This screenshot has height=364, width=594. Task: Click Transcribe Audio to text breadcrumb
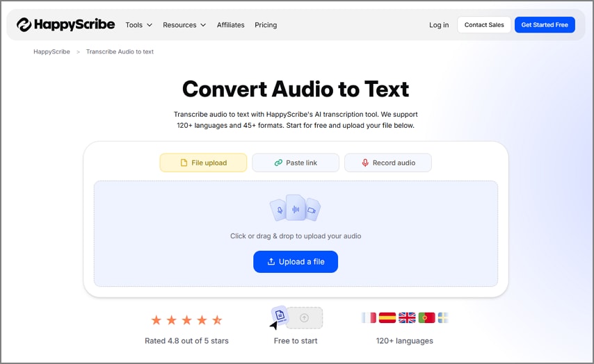click(120, 51)
